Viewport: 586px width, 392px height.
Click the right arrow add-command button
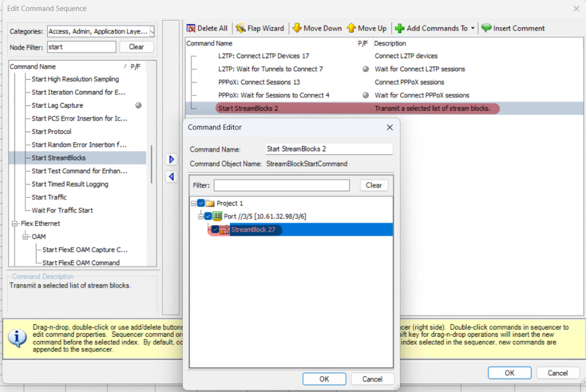click(171, 159)
